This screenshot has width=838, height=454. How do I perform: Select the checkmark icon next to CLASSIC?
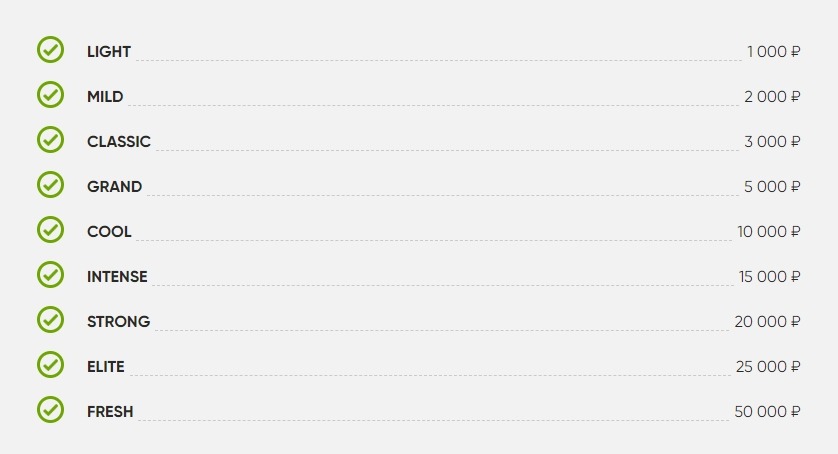pyautogui.click(x=50, y=140)
